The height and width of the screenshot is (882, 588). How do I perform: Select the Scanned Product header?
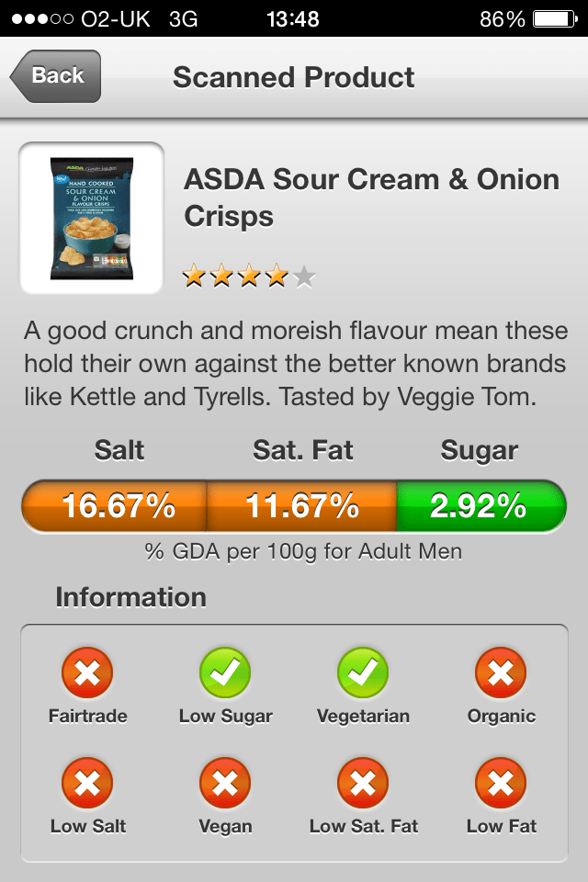coord(294,77)
